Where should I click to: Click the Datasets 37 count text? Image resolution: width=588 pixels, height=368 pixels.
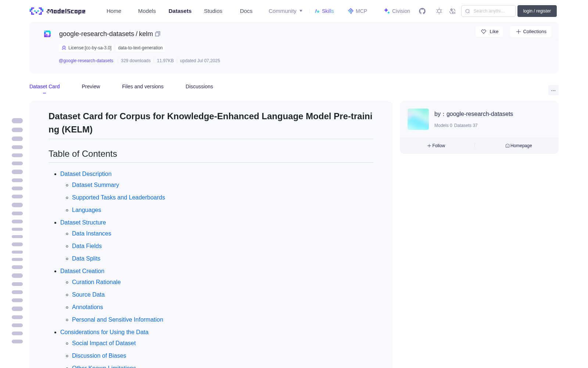[x=466, y=125]
